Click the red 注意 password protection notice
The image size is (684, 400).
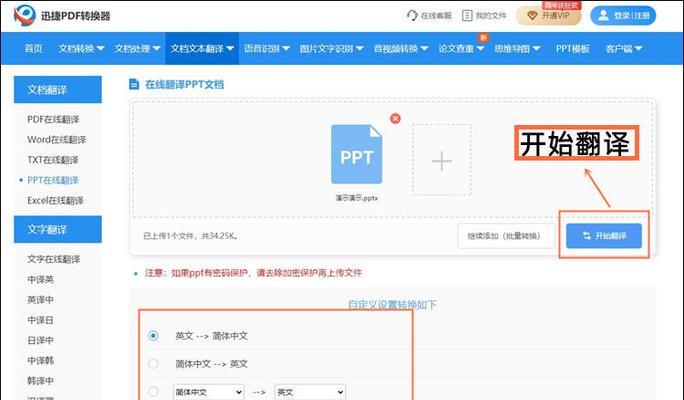pos(253,273)
